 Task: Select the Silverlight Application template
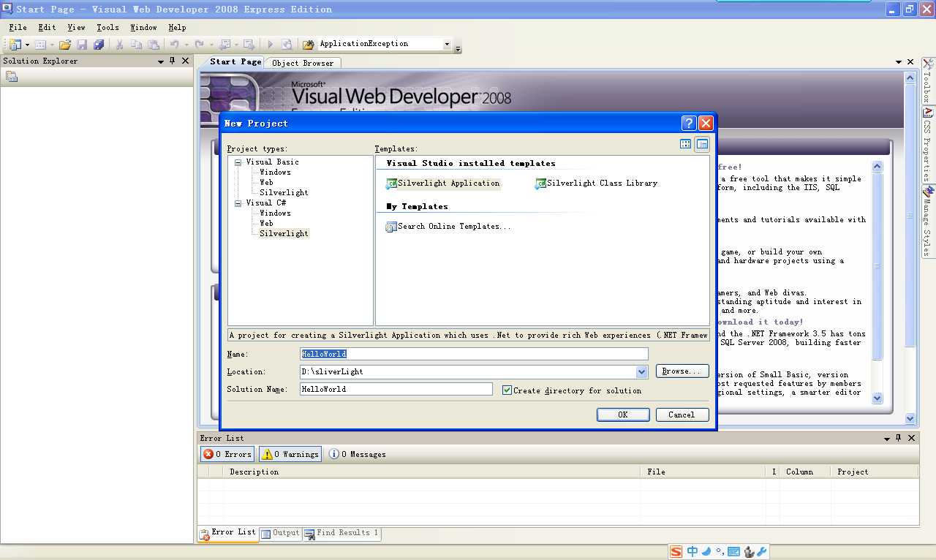[x=444, y=183]
